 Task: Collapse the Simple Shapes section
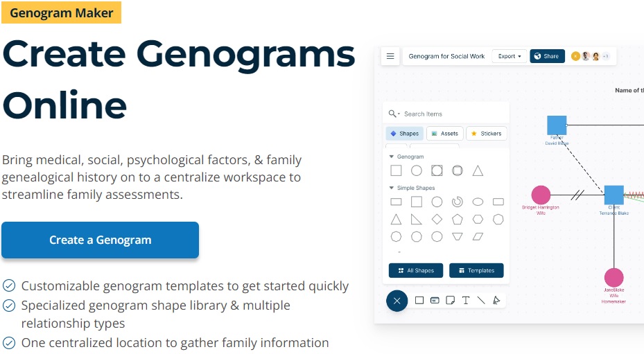click(x=392, y=188)
